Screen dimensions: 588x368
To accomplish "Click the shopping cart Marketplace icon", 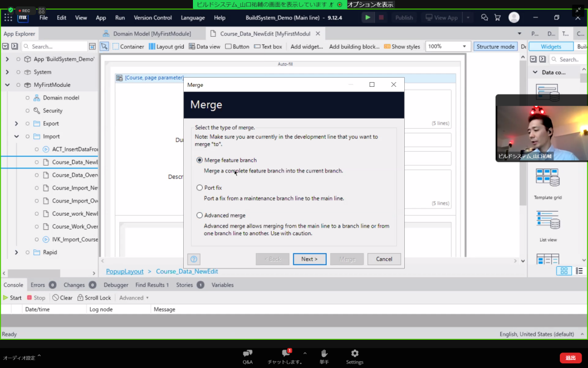I will [497, 18].
